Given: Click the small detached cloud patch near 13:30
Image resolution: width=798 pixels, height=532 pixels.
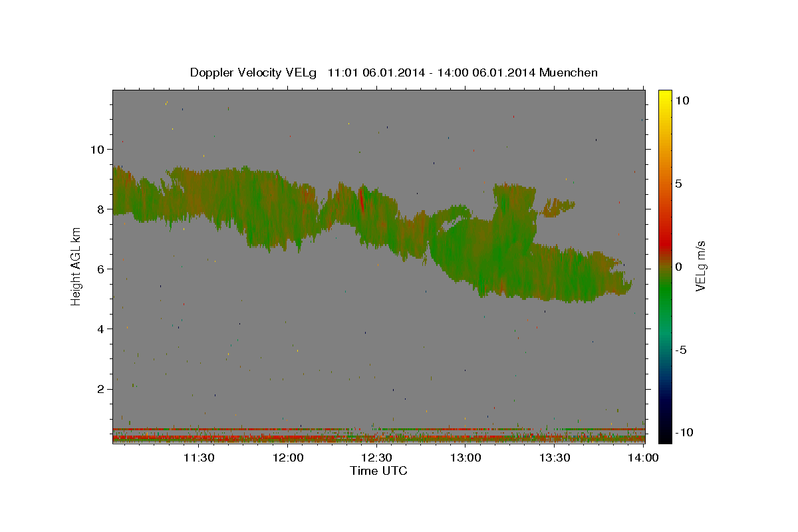Looking at the screenshot, I should (x=559, y=207).
